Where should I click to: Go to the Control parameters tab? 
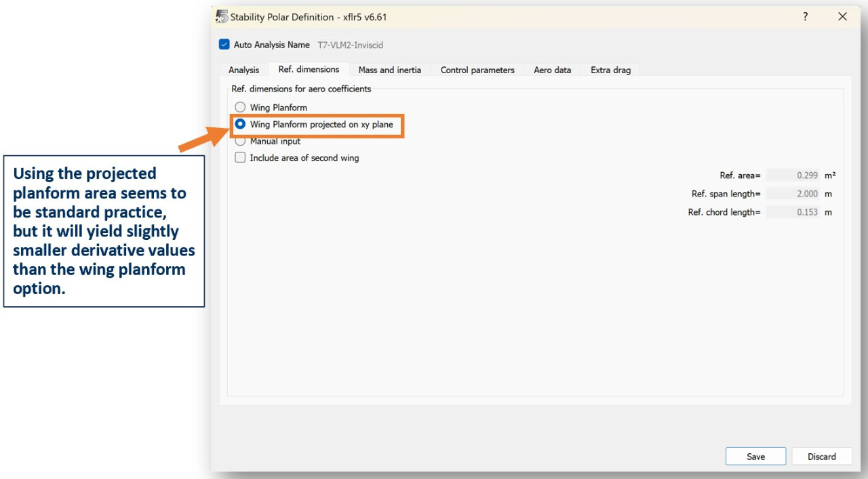[x=477, y=70]
